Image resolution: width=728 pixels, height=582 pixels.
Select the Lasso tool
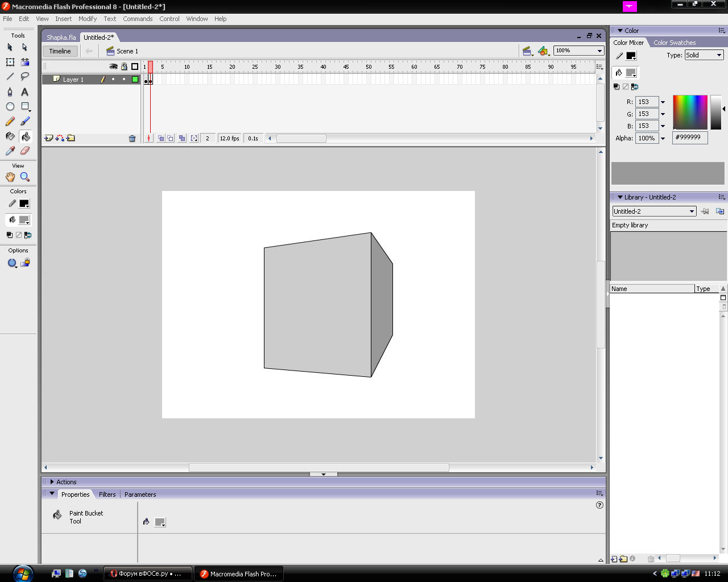click(x=25, y=76)
